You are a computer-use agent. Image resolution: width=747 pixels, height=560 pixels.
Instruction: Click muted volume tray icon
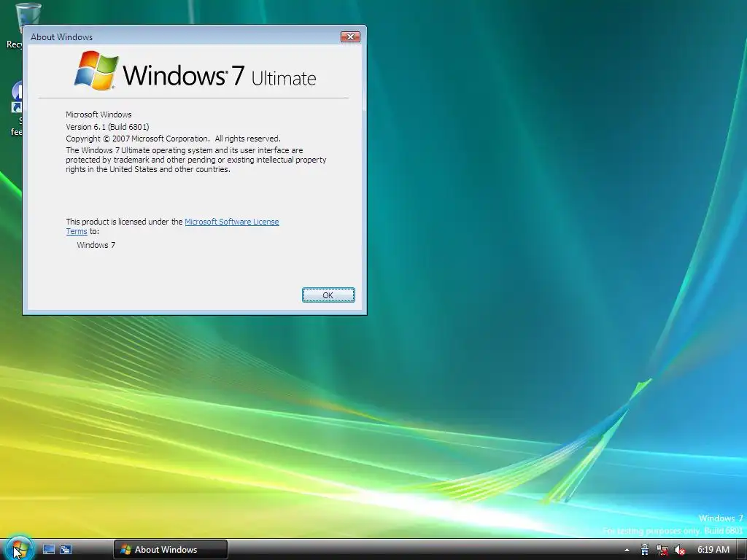click(x=680, y=550)
